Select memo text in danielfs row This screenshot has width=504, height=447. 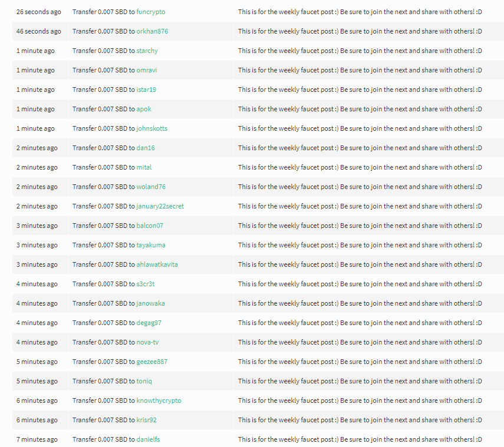coord(360,439)
